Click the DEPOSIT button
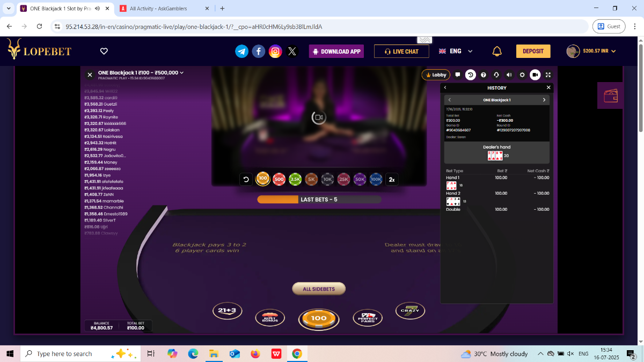Viewport: 644px width, 362px height. pyautogui.click(x=533, y=51)
